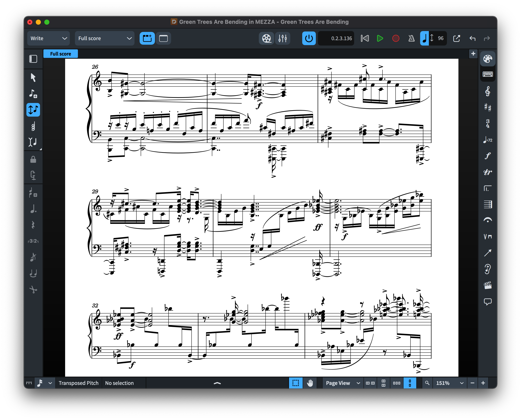Click the red record button
521x420 pixels.
(396, 38)
